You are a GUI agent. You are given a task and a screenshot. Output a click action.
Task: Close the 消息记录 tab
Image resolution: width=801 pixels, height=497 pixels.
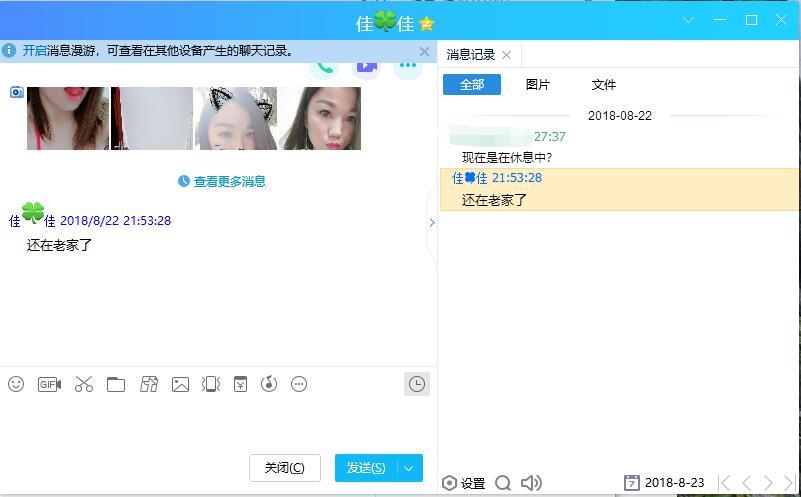[506, 55]
